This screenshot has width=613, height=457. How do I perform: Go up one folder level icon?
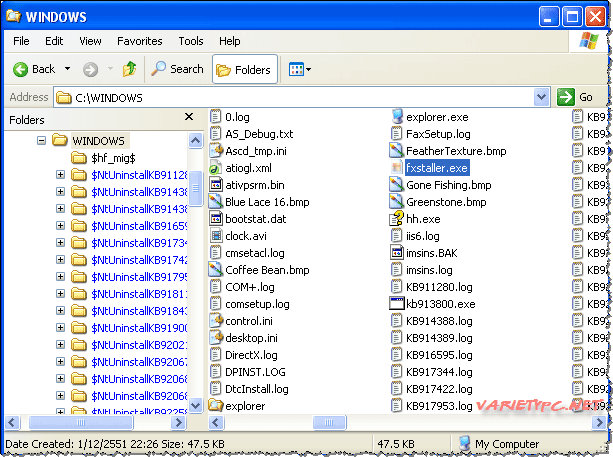129,69
